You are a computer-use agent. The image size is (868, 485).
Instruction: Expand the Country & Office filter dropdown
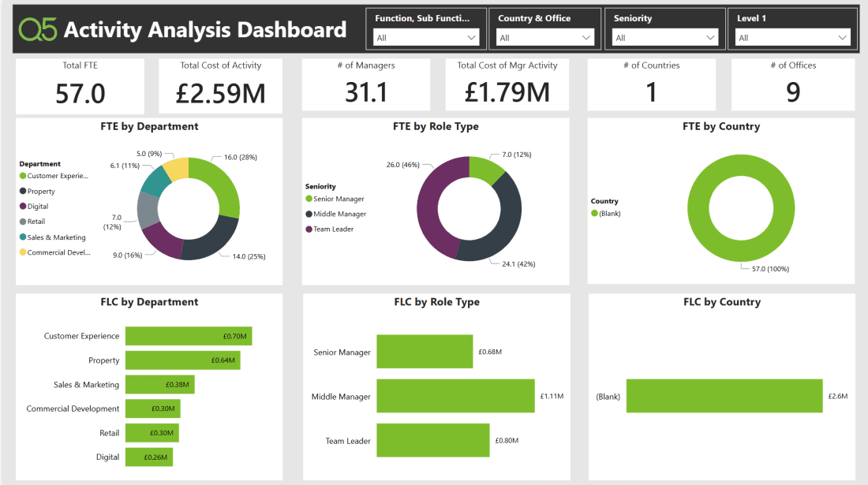coord(546,38)
